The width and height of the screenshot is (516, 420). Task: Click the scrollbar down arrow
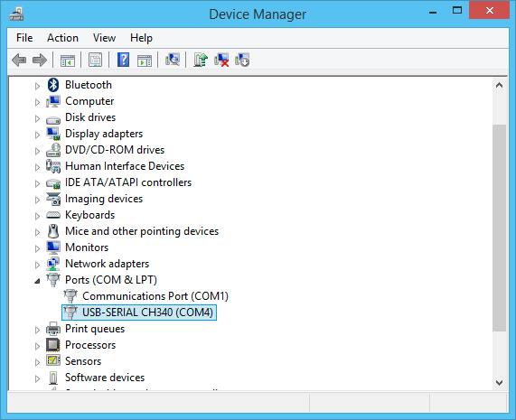point(499,383)
